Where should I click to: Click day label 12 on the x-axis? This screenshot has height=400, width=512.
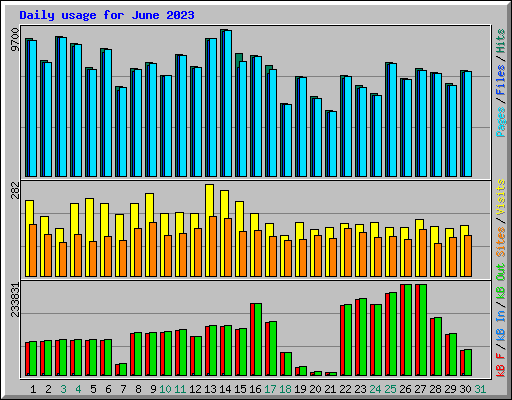(195, 389)
